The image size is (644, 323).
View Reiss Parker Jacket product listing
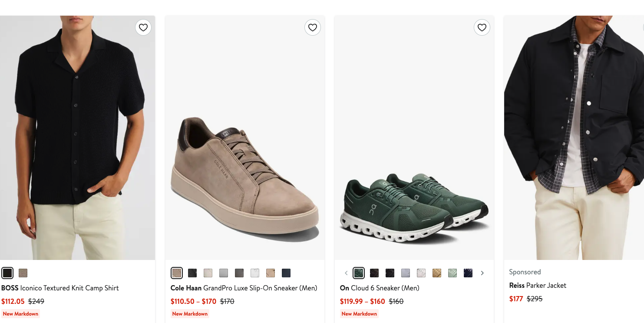pos(537,285)
